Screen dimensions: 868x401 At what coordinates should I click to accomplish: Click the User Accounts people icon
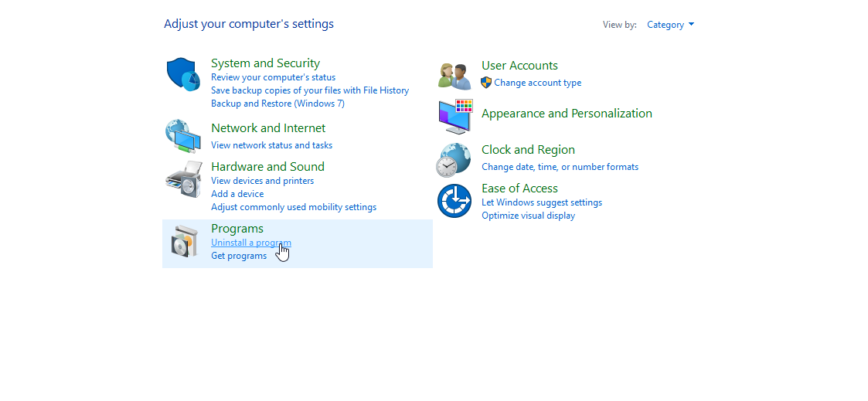pyautogui.click(x=454, y=76)
